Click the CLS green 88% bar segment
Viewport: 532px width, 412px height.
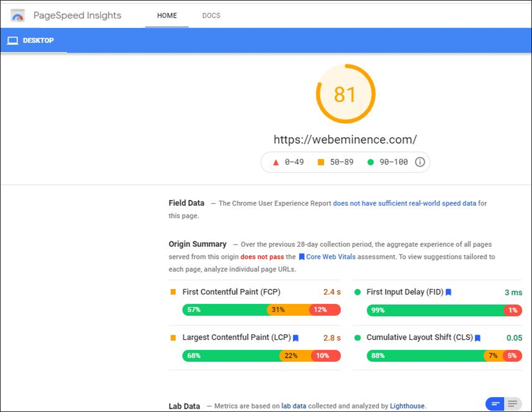click(x=425, y=356)
